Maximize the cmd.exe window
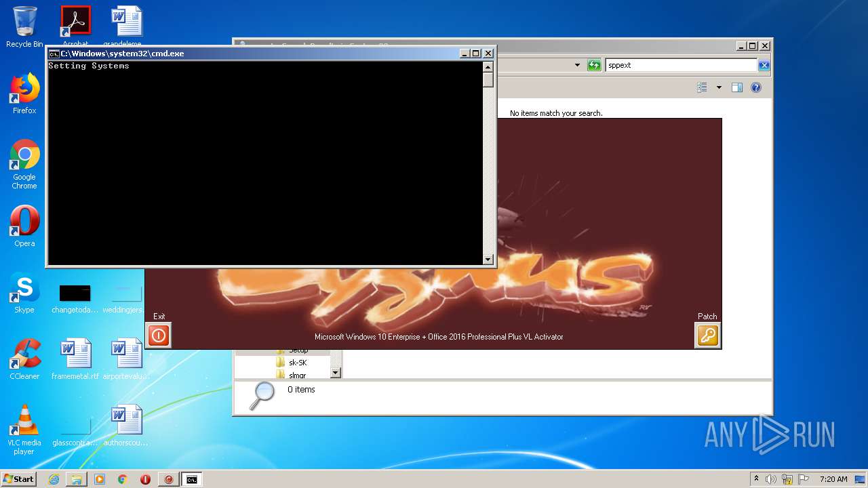The height and width of the screenshot is (488, 868). (476, 54)
